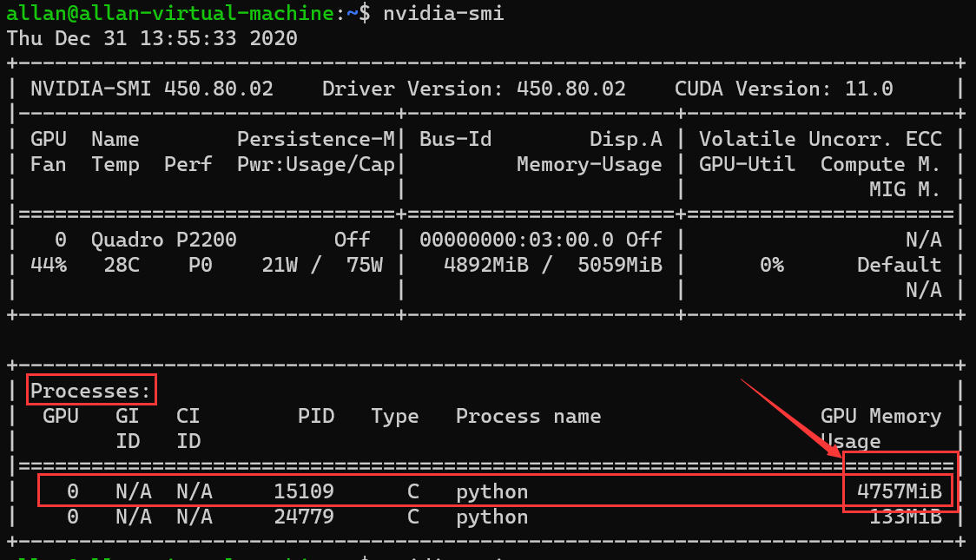Click type C for PID 24779
This screenshot has height=560, width=976.
pos(413,517)
